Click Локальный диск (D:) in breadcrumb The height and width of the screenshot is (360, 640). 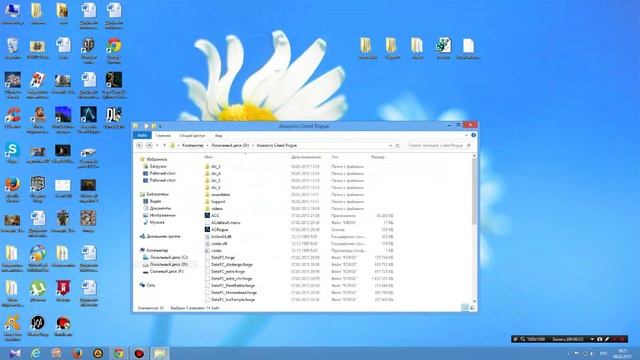pos(230,145)
